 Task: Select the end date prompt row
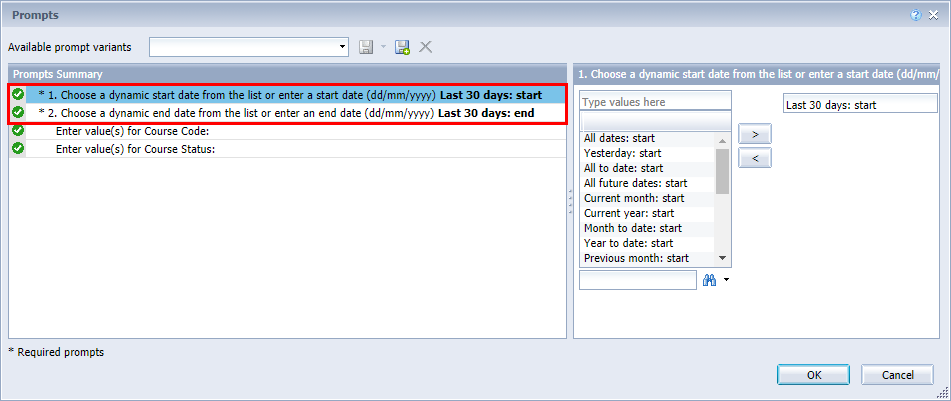tap(290, 113)
